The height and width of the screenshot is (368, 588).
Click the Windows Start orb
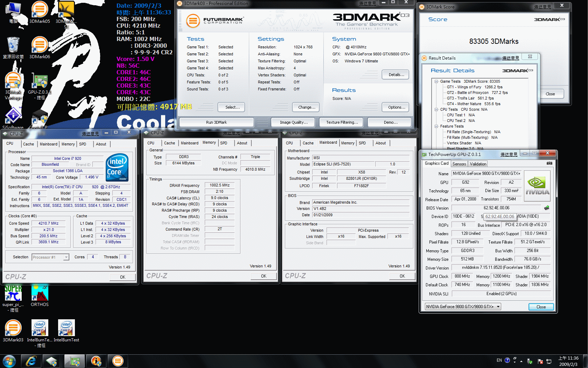9,361
